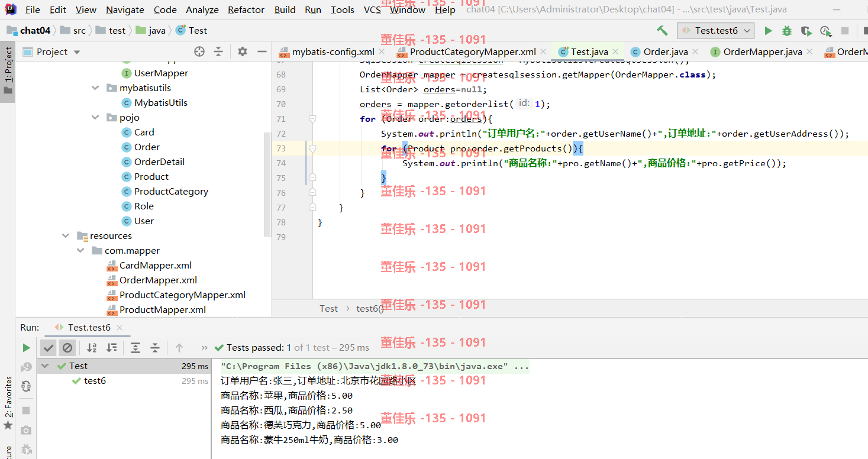Toggle the 1: Project tool window stripe
This screenshot has width=868, height=459.
[x=8, y=71]
